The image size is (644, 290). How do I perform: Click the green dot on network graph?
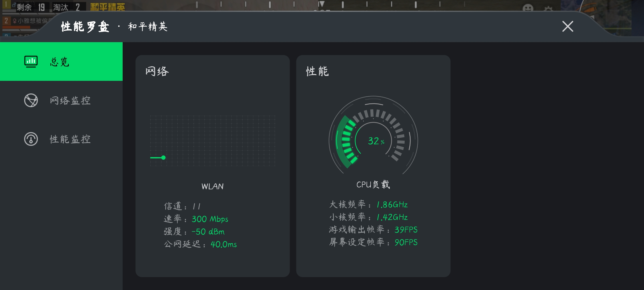163,158
